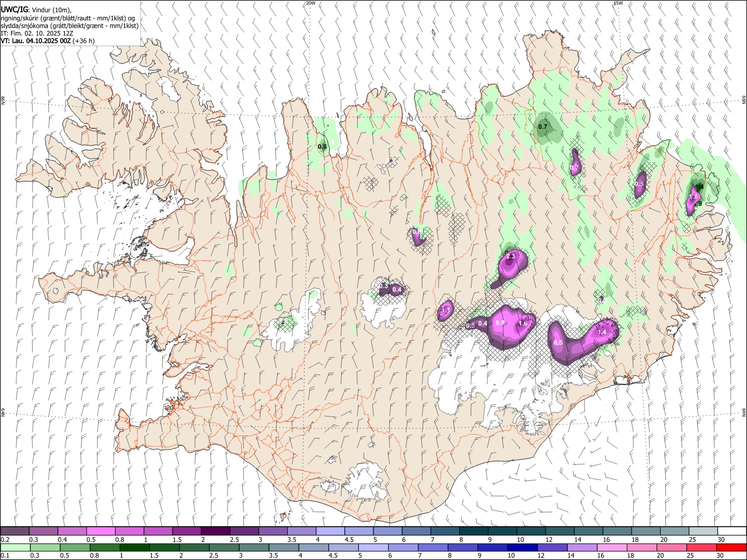Select the dark teal 8 swatch in top legend row
Viewport: 747px width, 560px height.
pyautogui.click(x=473, y=531)
